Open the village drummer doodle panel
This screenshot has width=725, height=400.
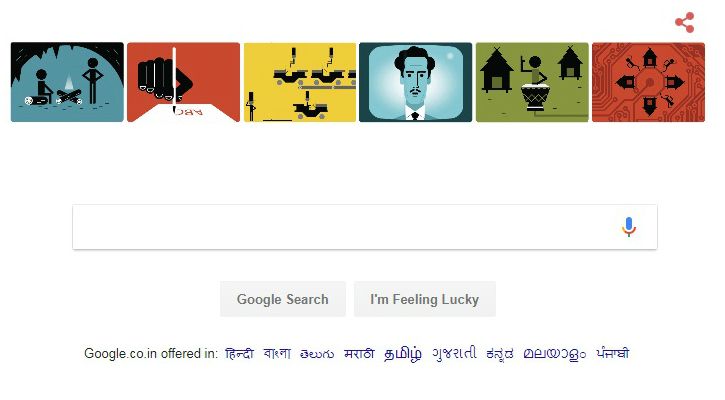pos(532,82)
